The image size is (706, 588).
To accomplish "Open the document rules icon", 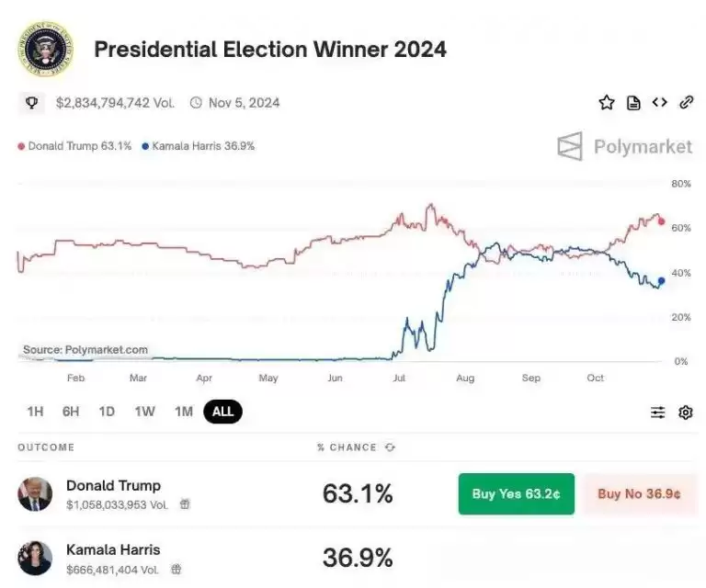I will 633,103.
